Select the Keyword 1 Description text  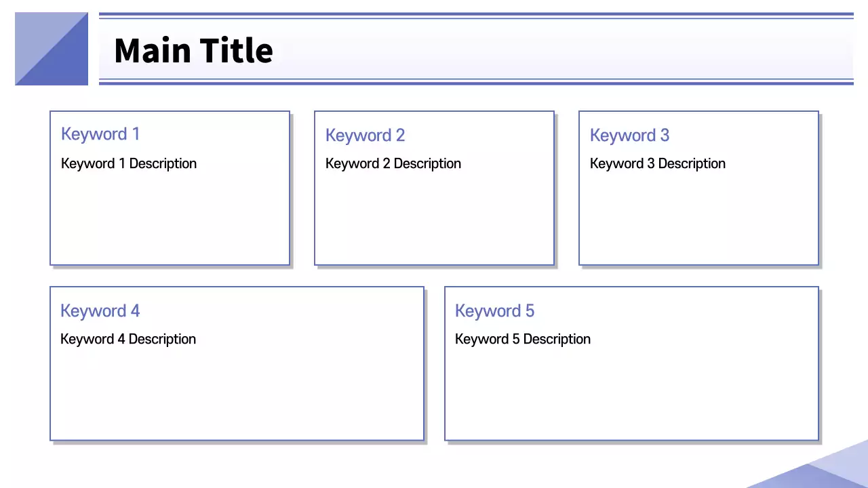pos(129,163)
